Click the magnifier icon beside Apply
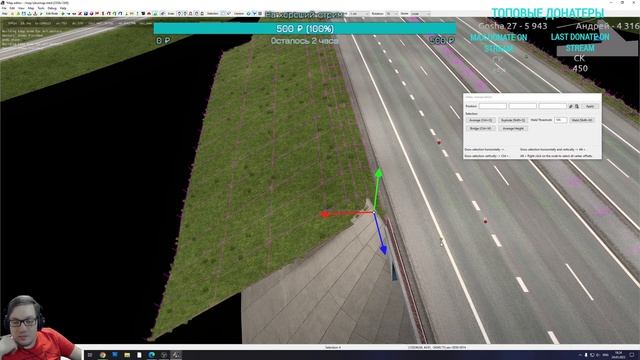The height and width of the screenshot is (360, 640). point(577,106)
